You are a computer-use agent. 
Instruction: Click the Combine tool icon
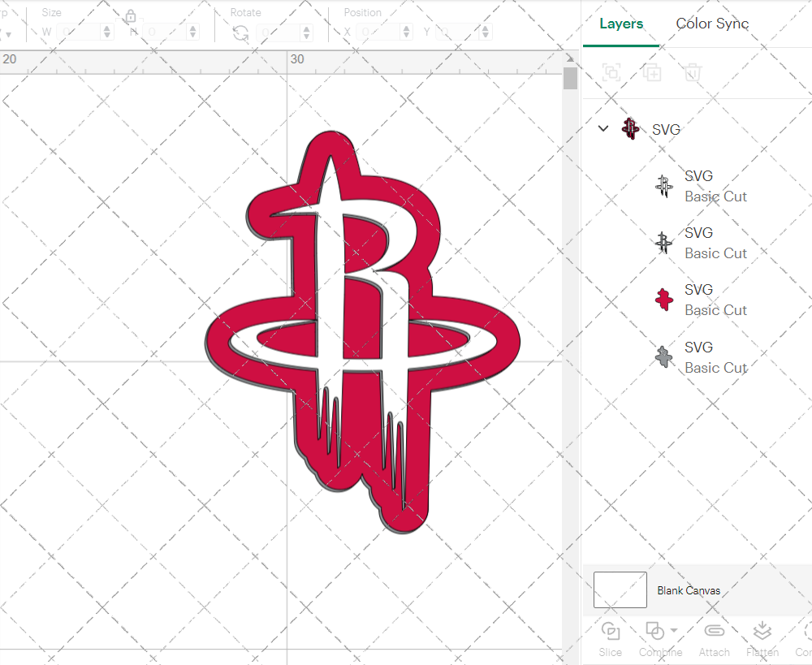[655, 632]
